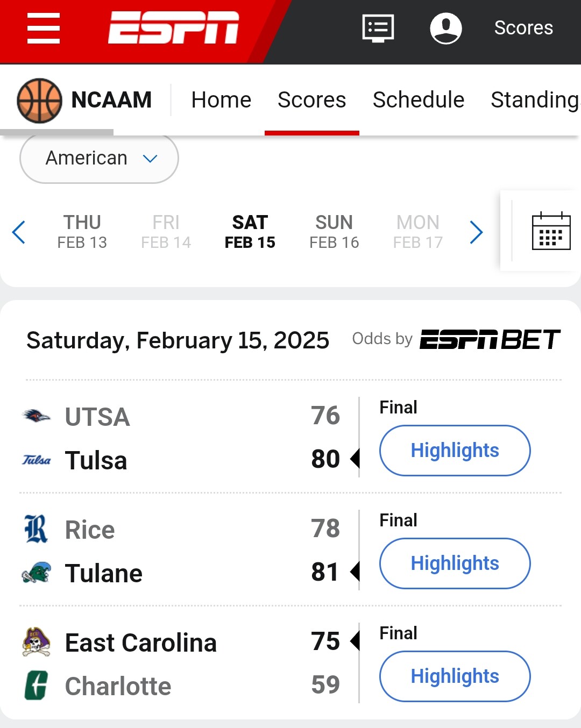
Task: Select Thursday Feb 13 date
Action: tap(82, 232)
